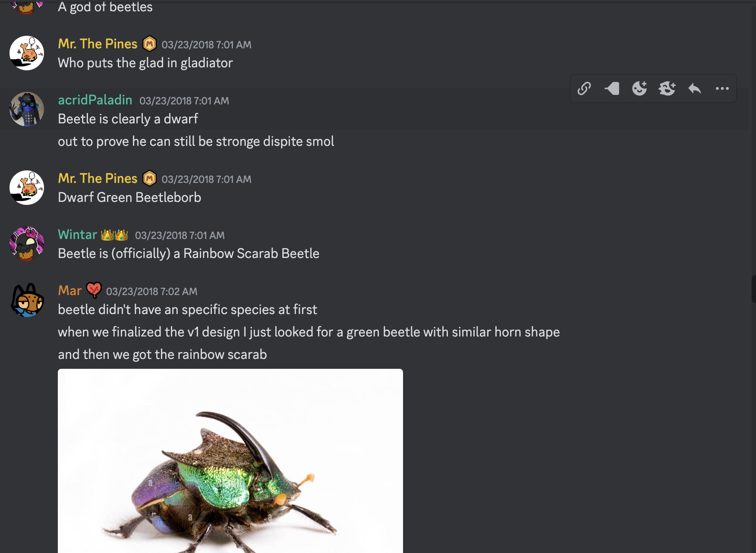The image size is (756, 553).
Task: Add super reaction with burst emoji icon
Action: pyautogui.click(x=667, y=88)
